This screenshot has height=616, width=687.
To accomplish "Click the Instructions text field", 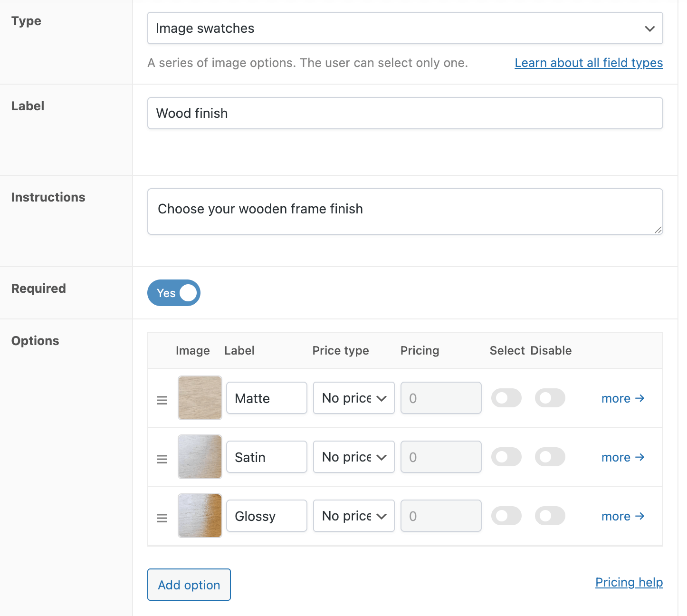I will pos(404,212).
